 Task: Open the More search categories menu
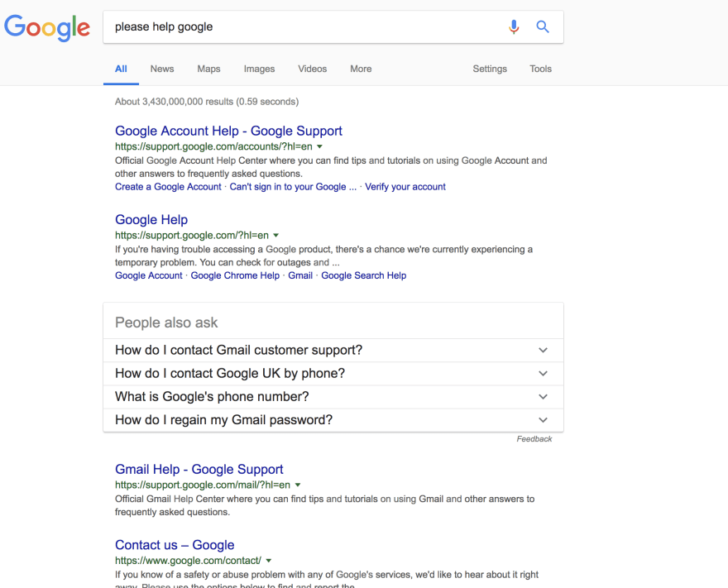pos(361,69)
